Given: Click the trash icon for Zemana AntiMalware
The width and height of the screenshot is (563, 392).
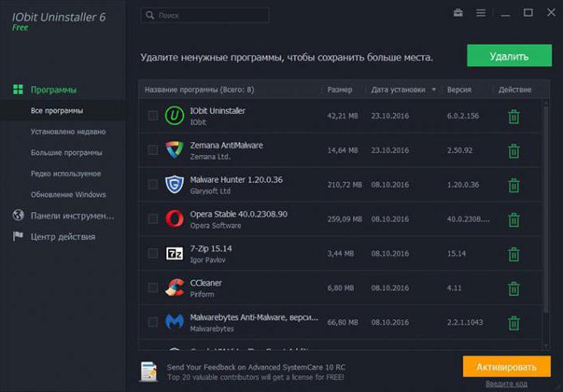Looking at the screenshot, I should pyautogui.click(x=514, y=151).
